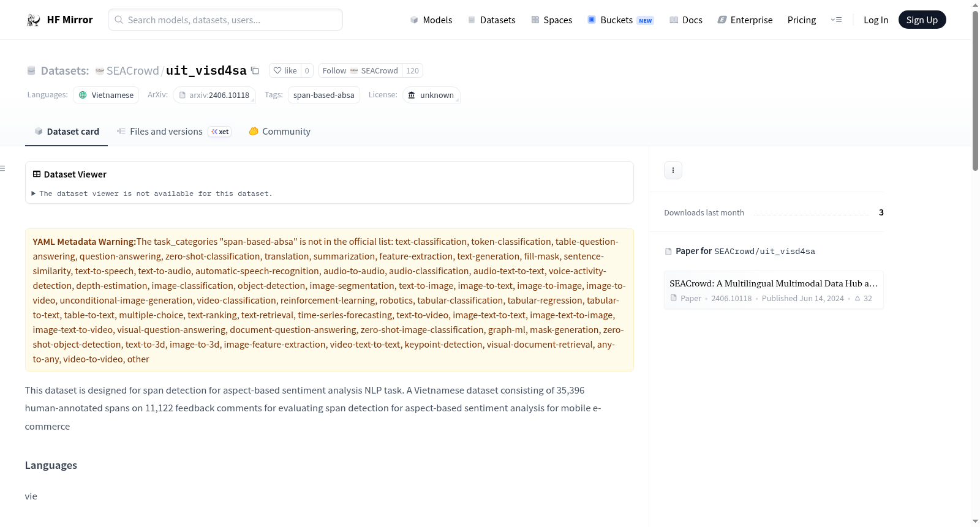Viewport: 980px width, 527px height.
Task: Click the SEACrowd avatar next to dataset title
Action: click(100, 71)
